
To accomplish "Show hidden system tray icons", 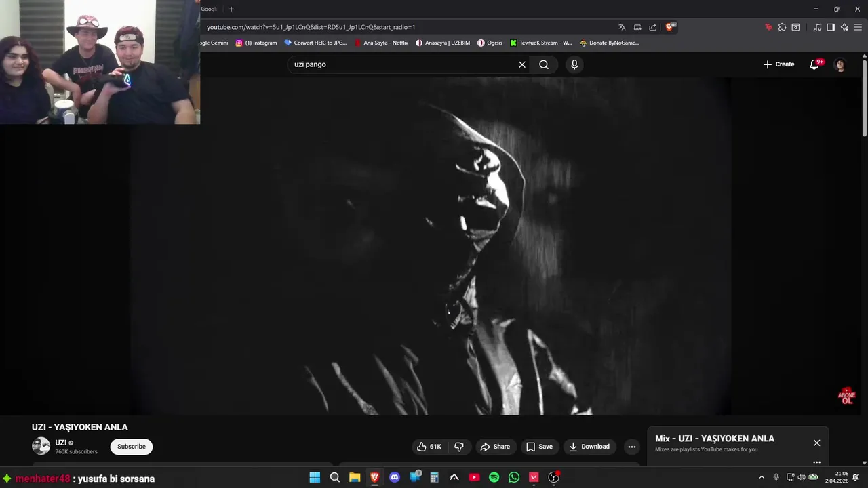I will (x=762, y=477).
